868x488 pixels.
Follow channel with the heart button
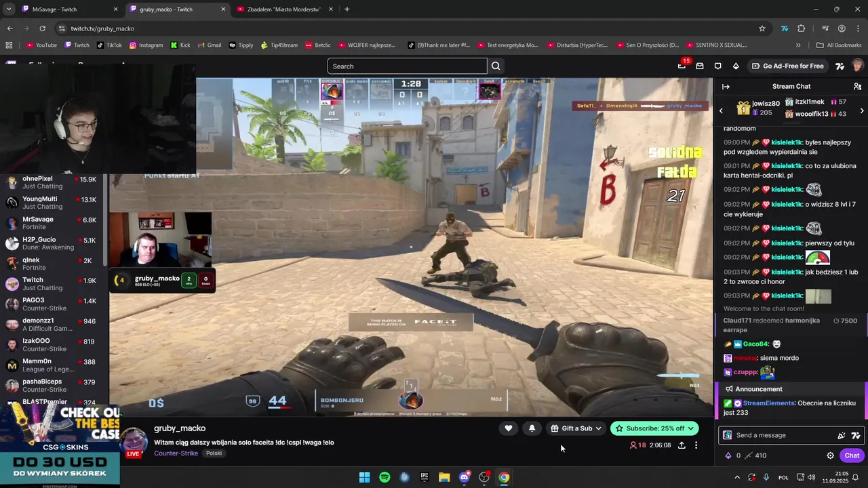pyautogui.click(x=509, y=428)
